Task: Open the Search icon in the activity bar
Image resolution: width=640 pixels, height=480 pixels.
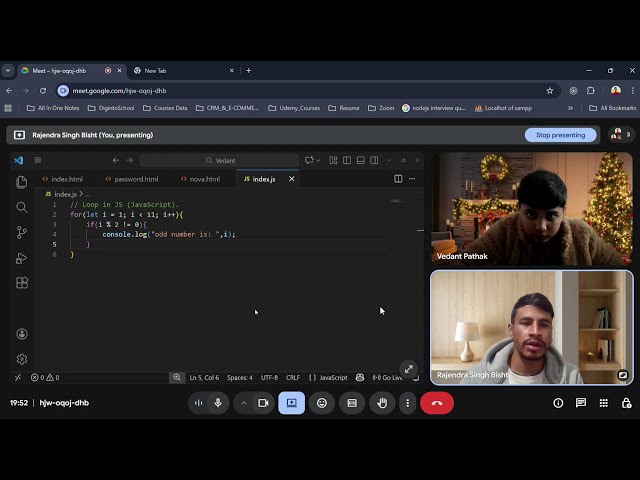Action: coord(22,207)
